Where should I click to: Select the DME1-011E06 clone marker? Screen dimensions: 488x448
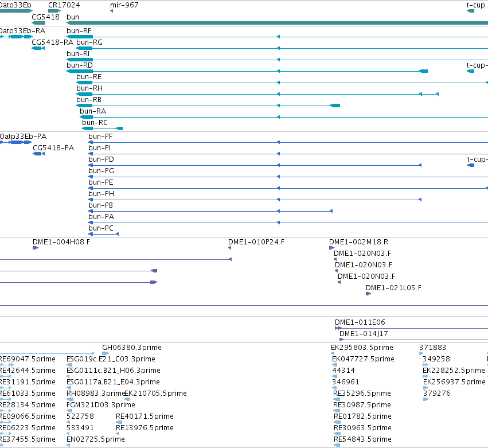(411, 328)
